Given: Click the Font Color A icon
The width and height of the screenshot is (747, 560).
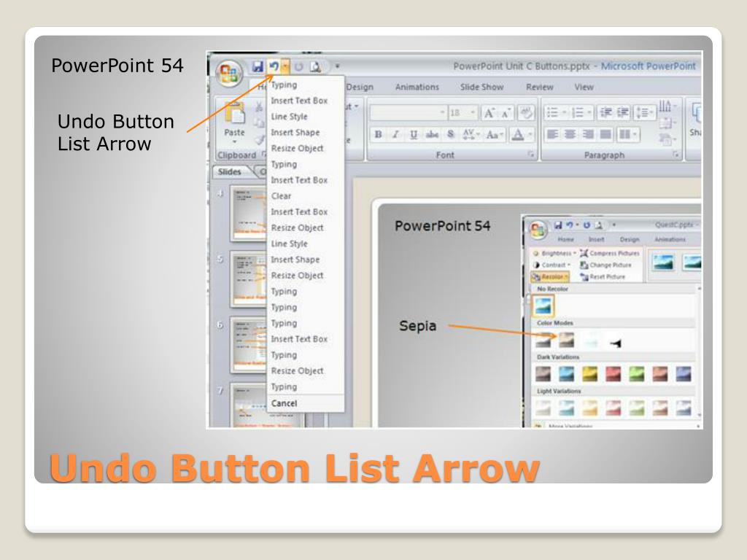Looking at the screenshot, I should click(517, 134).
